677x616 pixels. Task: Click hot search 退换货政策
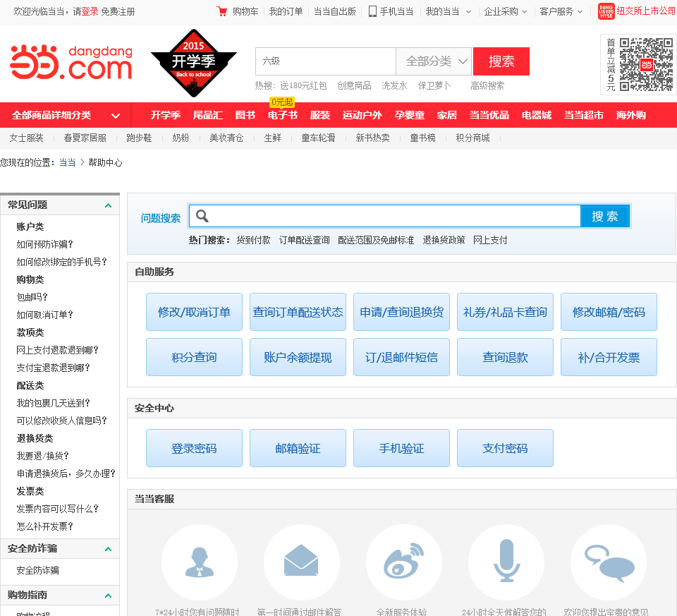[444, 240]
